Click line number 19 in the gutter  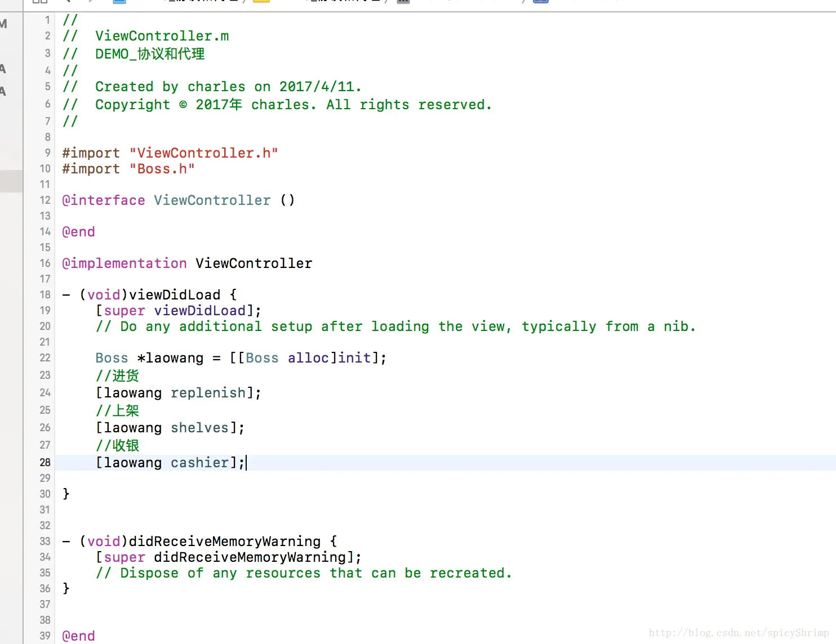coord(45,311)
